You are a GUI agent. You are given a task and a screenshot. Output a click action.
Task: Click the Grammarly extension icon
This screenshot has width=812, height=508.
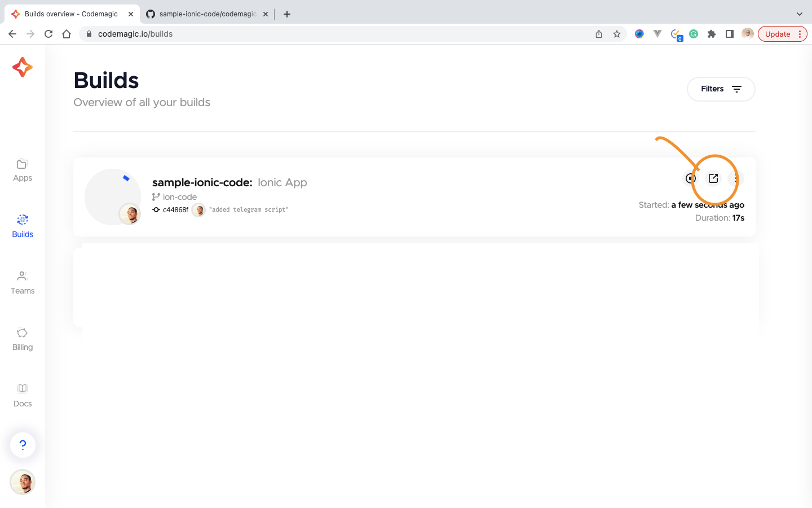694,34
